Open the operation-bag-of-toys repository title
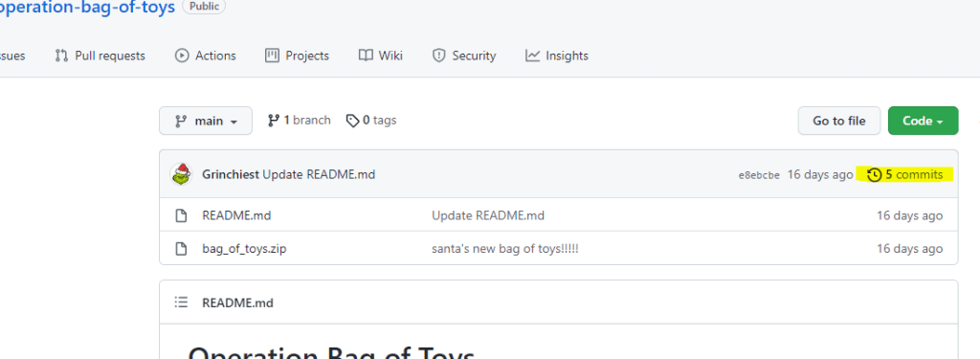Viewport: 980px width, 359px height. pyautogui.click(x=87, y=9)
